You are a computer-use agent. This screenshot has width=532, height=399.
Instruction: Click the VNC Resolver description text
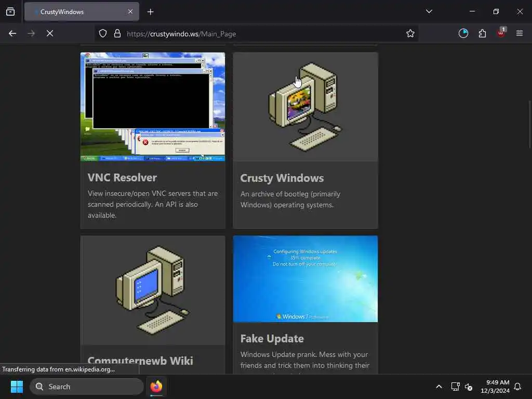pos(153,204)
